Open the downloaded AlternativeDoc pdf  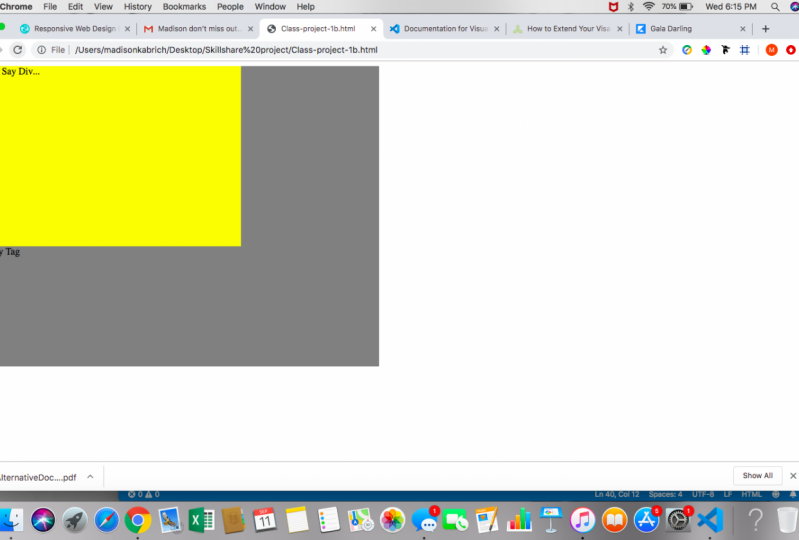tap(39, 477)
